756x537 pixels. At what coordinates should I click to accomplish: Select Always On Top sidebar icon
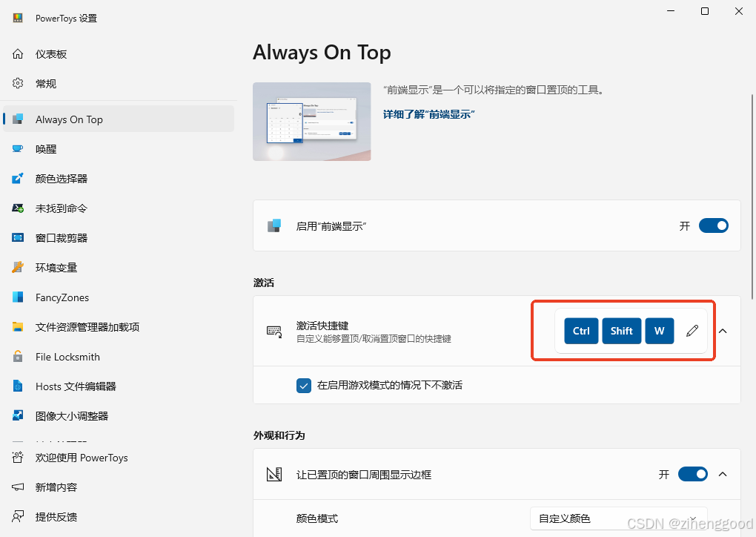(x=18, y=119)
